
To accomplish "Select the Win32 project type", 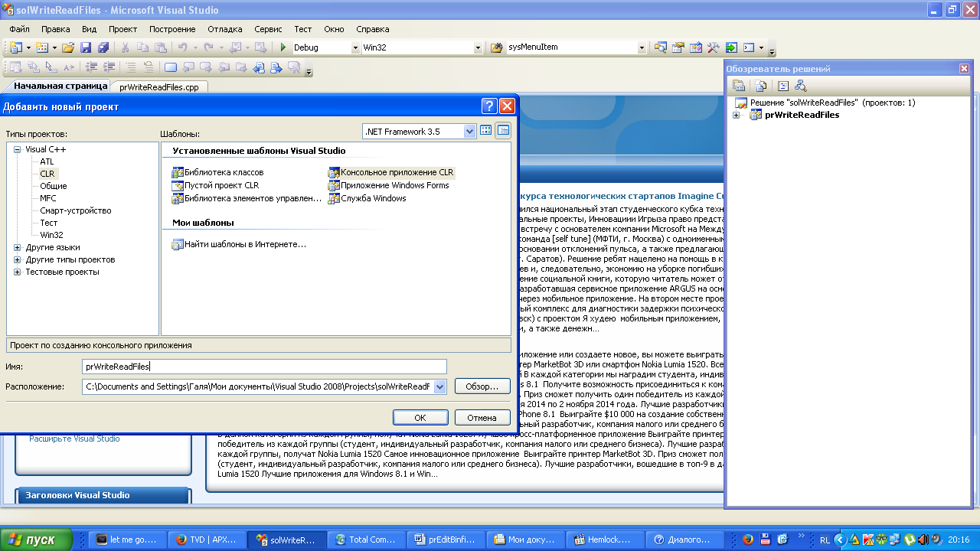I will (51, 235).
